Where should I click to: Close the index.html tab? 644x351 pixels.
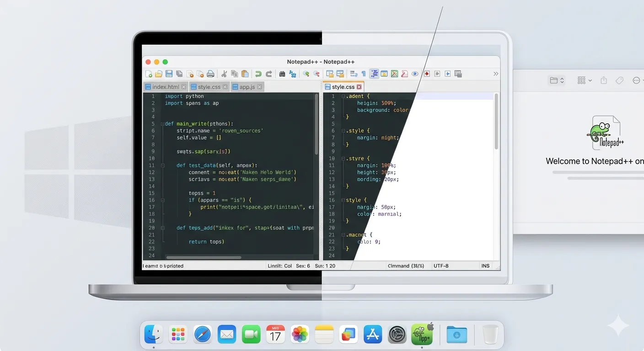point(184,87)
